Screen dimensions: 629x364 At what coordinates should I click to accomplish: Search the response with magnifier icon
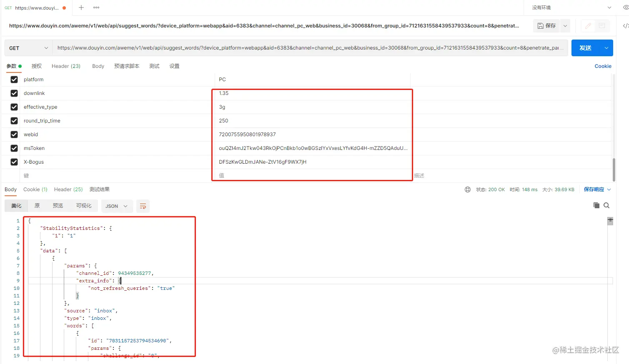tap(606, 205)
